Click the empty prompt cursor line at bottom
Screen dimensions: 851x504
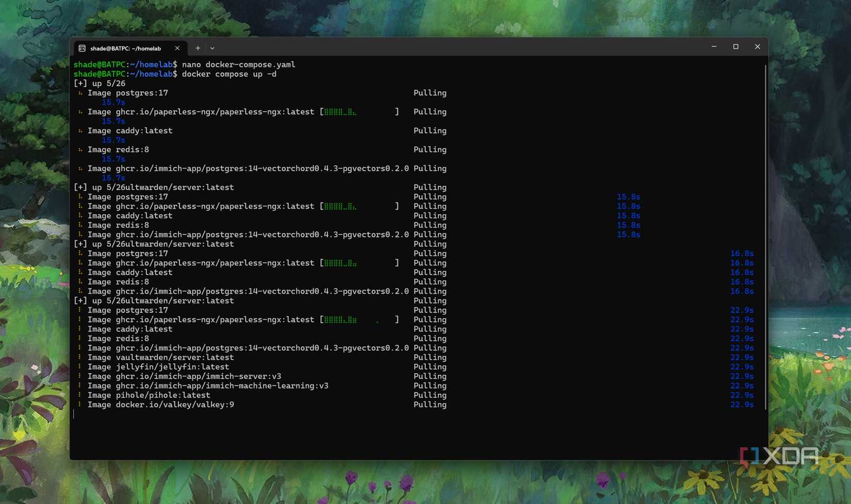point(74,414)
